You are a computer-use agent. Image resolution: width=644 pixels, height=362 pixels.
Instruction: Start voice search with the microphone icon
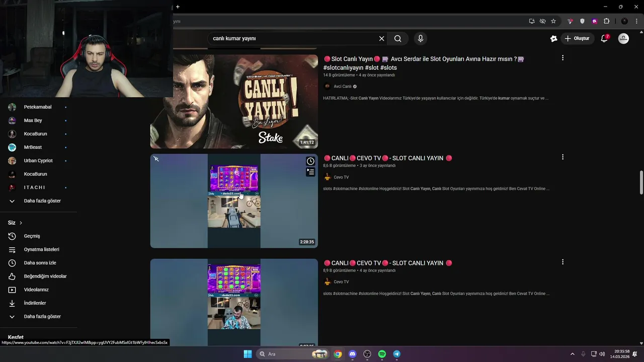(x=421, y=38)
